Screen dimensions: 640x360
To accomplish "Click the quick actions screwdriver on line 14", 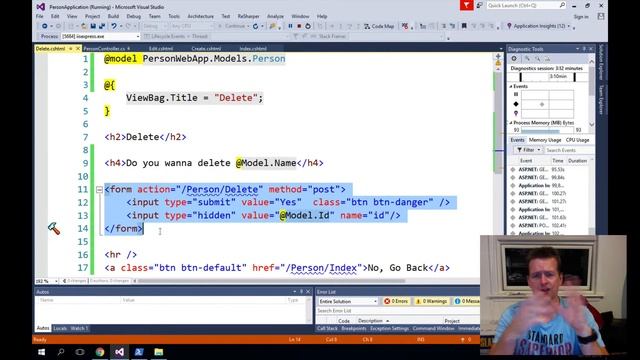I will click(x=54, y=229).
